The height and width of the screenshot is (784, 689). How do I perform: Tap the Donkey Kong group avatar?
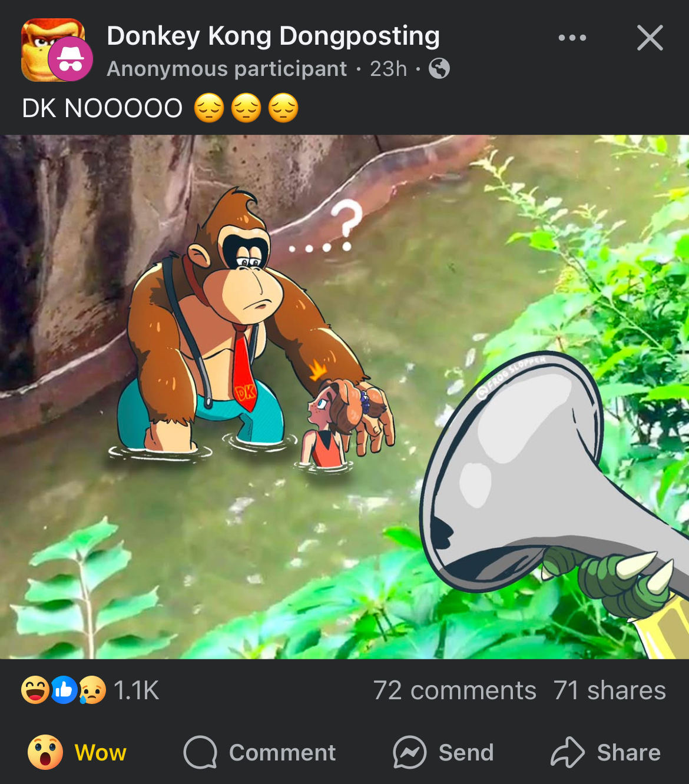click(x=52, y=49)
